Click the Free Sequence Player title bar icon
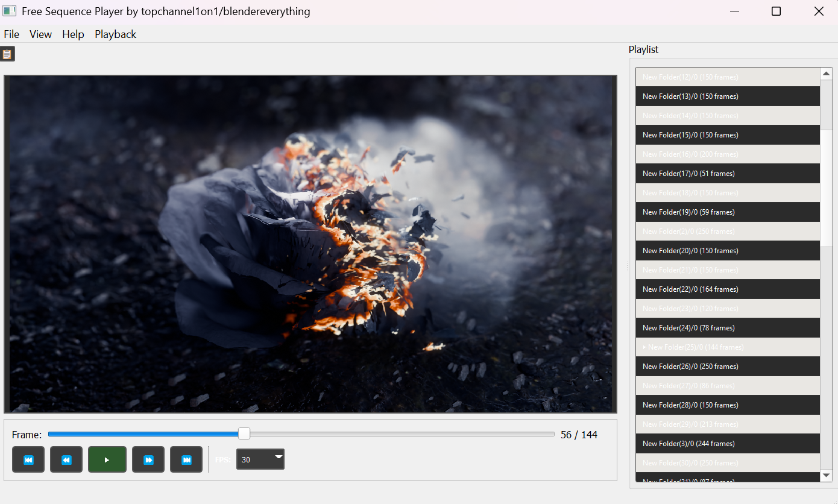The width and height of the screenshot is (838, 504). pyautogui.click(x=9, y=10)
